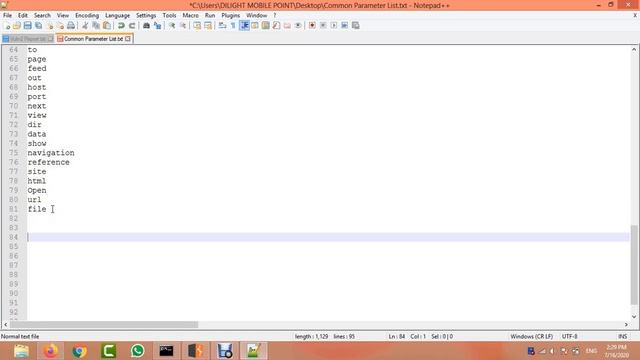Click the Close All toolbar icon
Viewport: 640px width, 360px height.
click(60, 26)
